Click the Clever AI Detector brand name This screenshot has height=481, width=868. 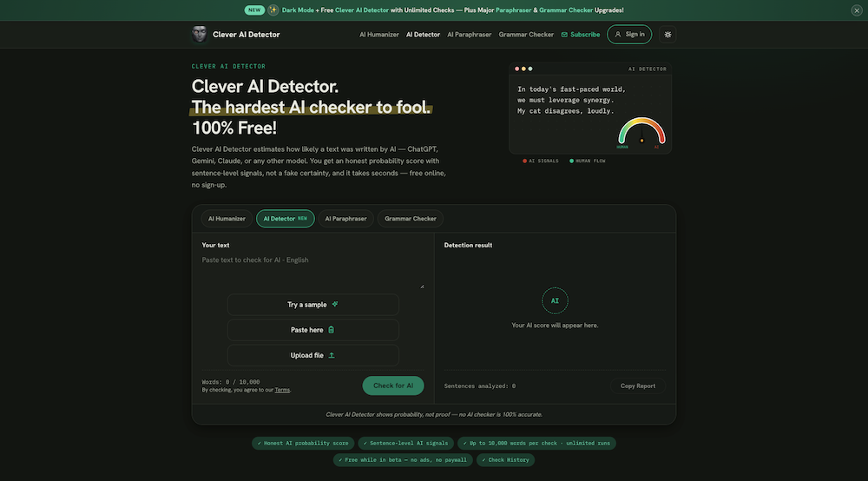[247, 35]
